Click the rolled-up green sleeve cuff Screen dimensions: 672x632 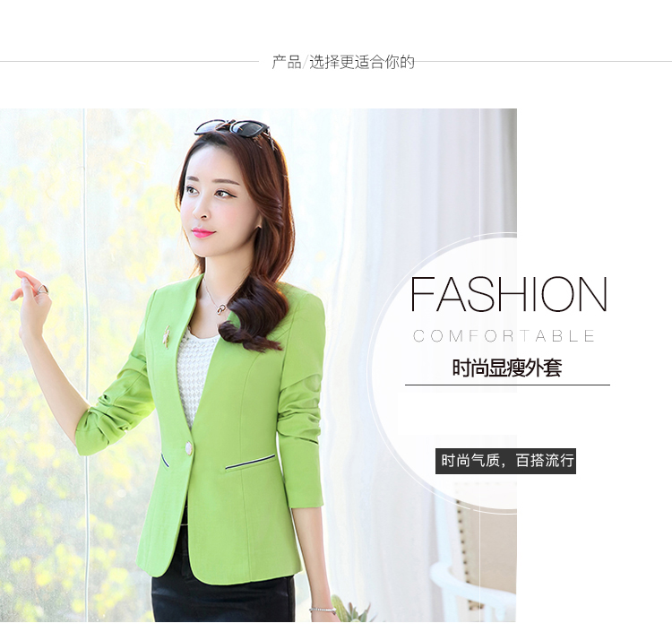[99, 431]
